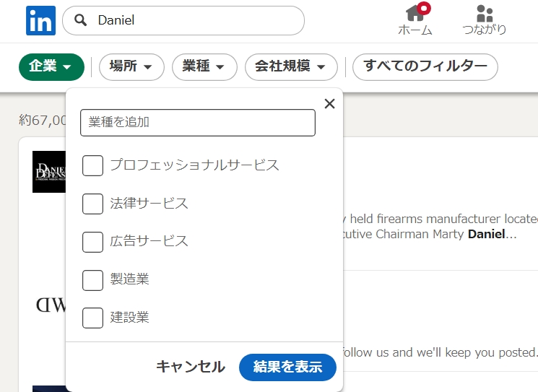Expand the 業種 industry dropdown
Screen dimensions: 538x392
click(204, 66)
